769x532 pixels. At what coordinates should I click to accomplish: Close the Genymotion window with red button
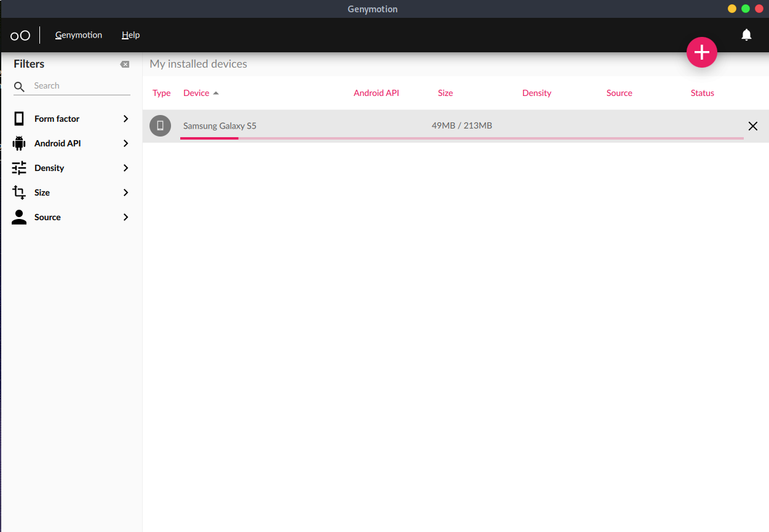point(759,9)
